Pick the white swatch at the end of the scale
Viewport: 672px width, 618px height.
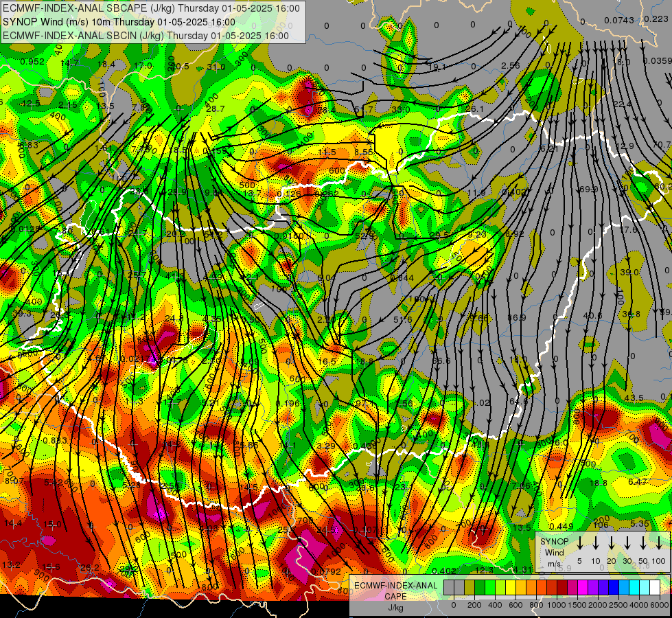click(x=655, y=588)
